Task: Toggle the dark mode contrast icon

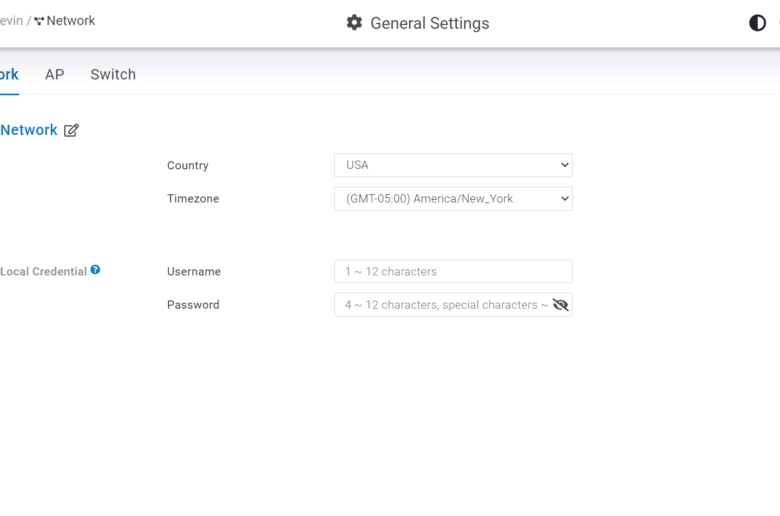Action: click(x=757, y=23)
